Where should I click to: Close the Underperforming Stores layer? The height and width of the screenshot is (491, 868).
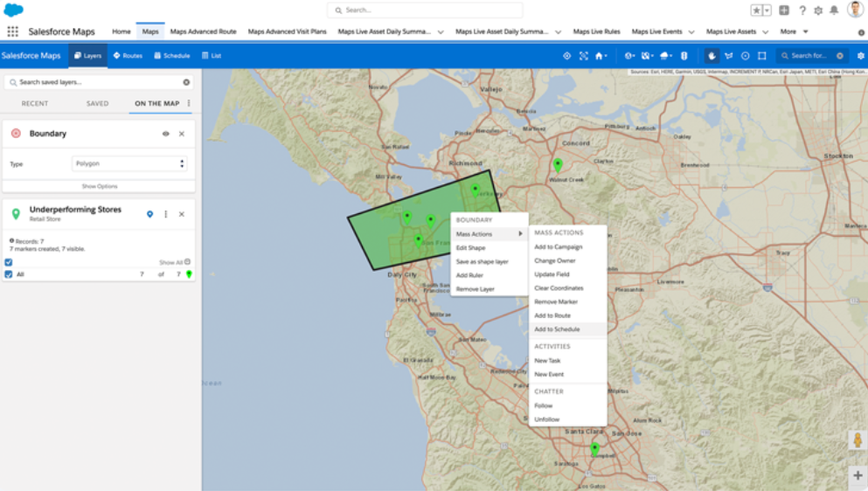pos(182,214)
